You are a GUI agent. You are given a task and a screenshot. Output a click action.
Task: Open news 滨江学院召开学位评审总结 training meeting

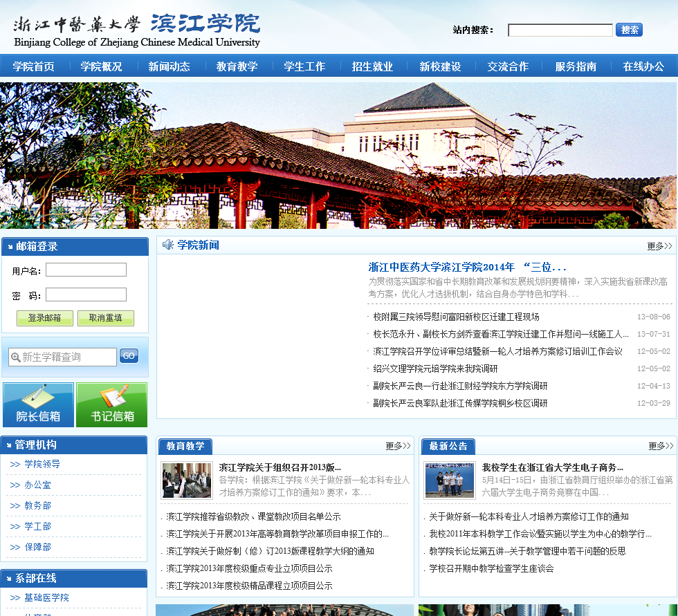click(497, 352)
